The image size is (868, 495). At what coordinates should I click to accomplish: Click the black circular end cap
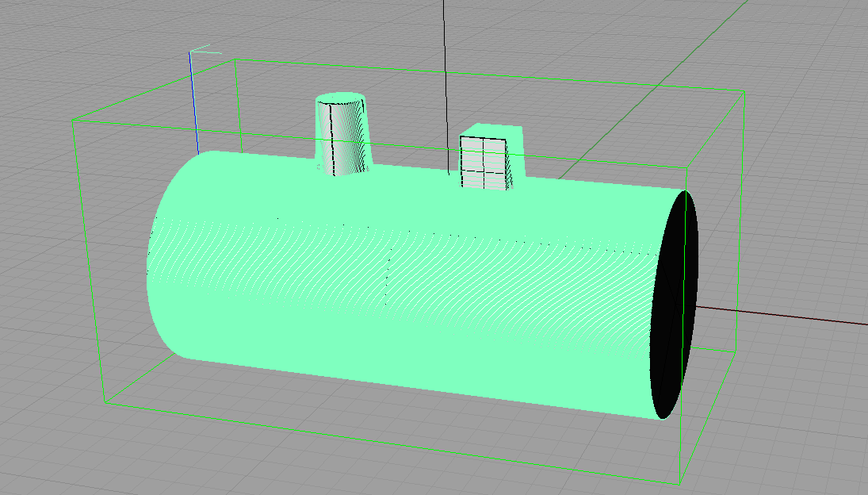675,305
